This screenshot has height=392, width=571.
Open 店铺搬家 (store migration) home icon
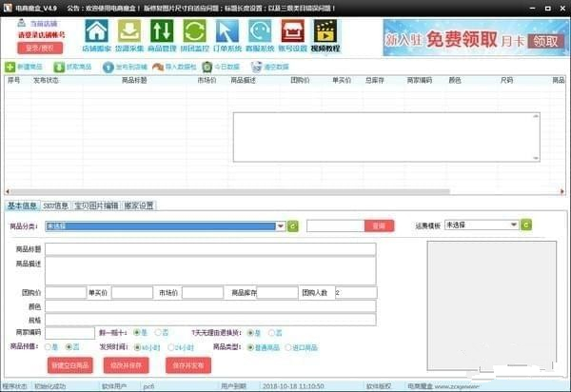coord(96,31)
